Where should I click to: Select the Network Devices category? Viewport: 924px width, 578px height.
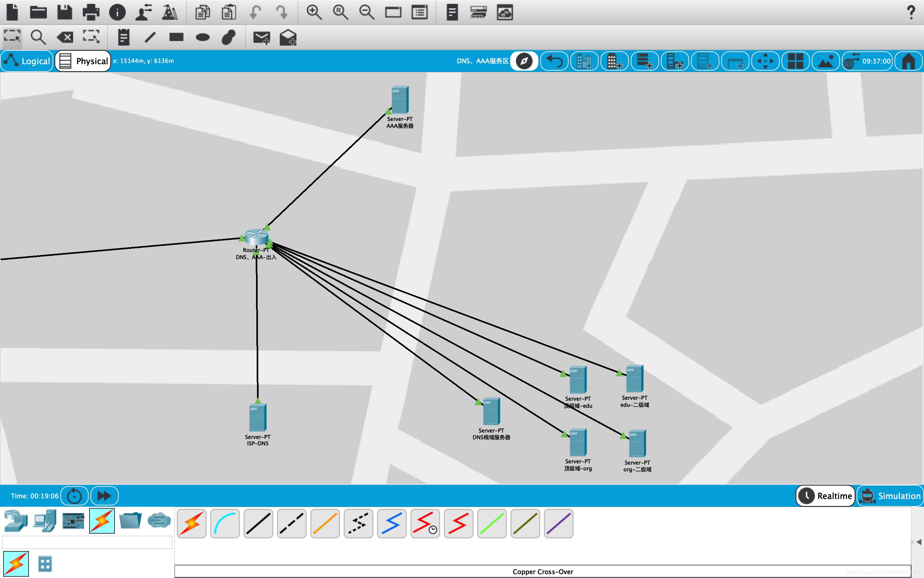coord(16,521)
